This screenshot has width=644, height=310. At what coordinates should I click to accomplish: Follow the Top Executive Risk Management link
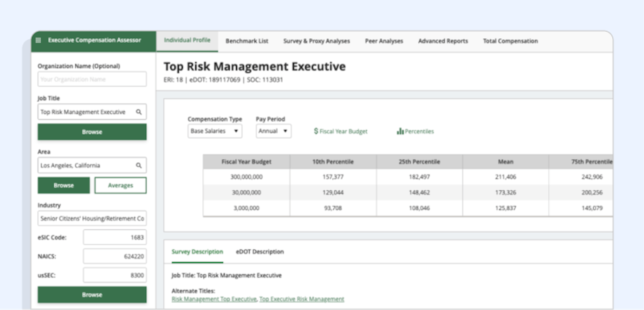302,299
